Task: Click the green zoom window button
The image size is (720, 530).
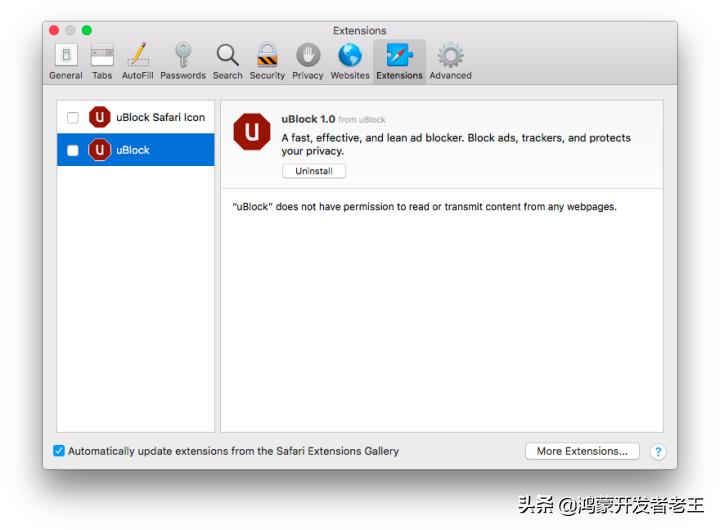Action: 87,30
